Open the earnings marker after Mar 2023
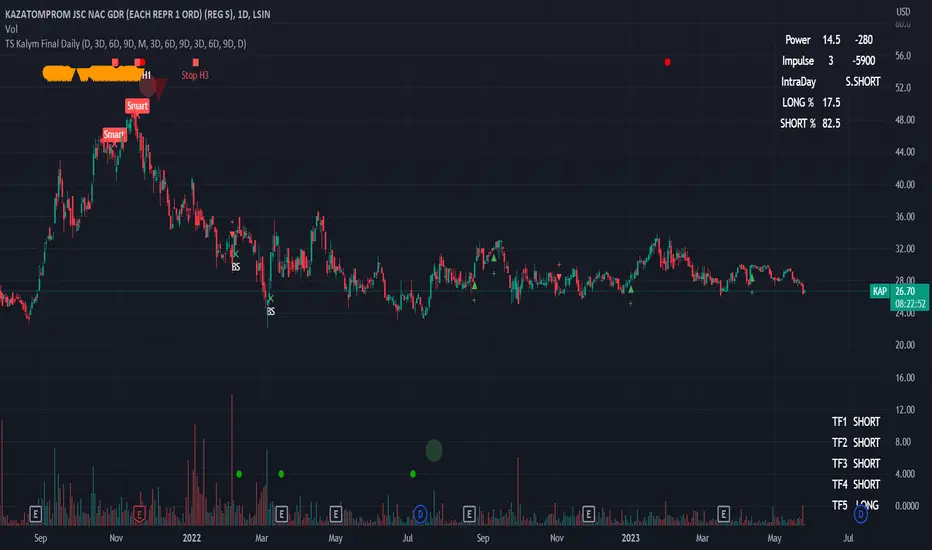The width and height of the screenshot is (932, 550). pos(723,514)
